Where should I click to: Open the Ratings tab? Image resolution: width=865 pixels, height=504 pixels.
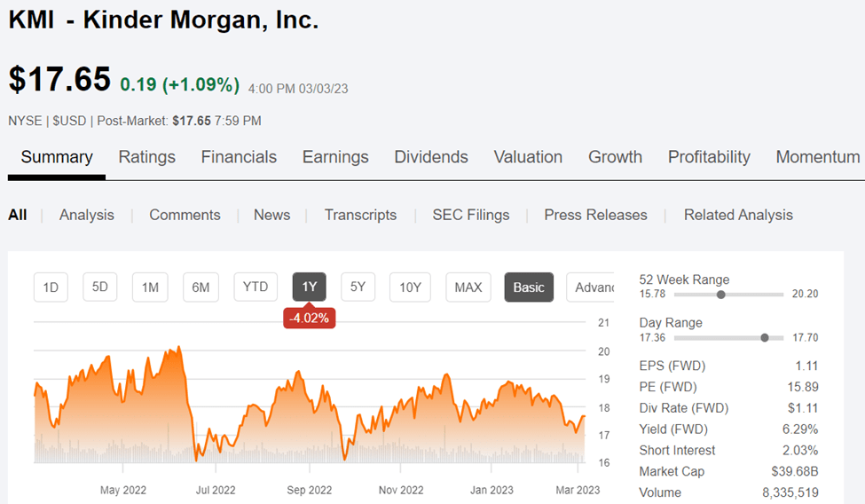[147, 157]
